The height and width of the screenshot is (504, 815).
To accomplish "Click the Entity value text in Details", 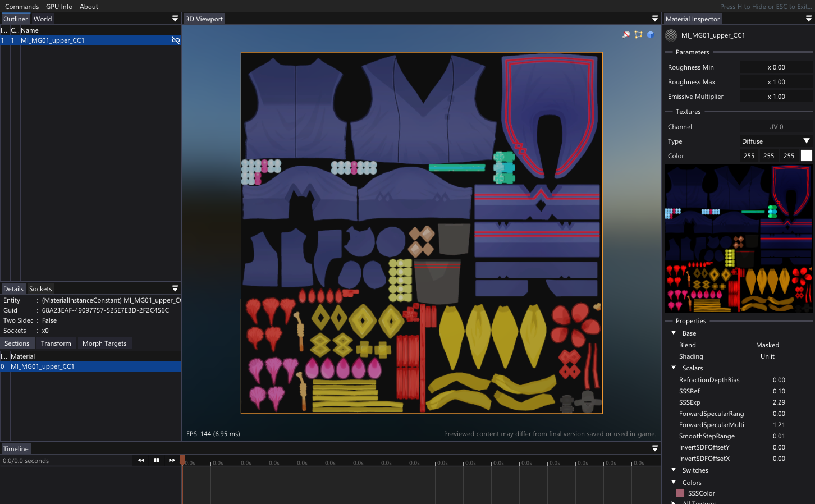I will 112,300.
